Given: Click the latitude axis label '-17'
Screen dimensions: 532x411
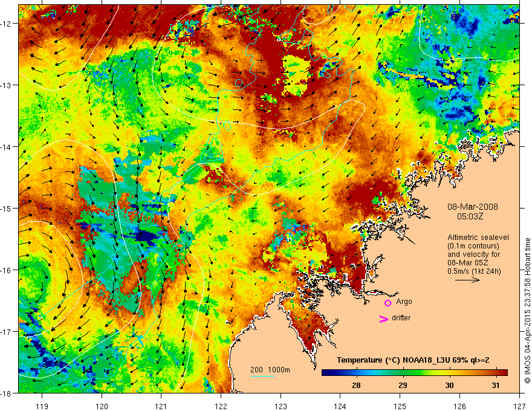Looking at the screenshot, I should [5, 331].
